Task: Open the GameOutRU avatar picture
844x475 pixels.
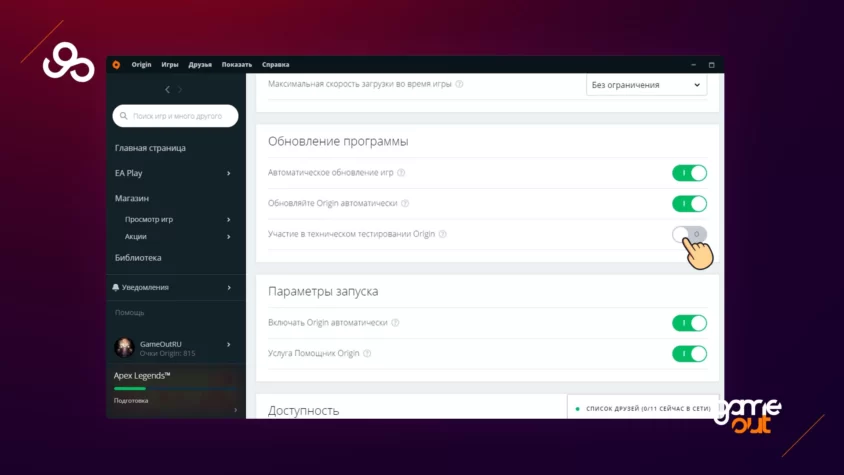Action: pyautogui.click(x=124, y=347)
